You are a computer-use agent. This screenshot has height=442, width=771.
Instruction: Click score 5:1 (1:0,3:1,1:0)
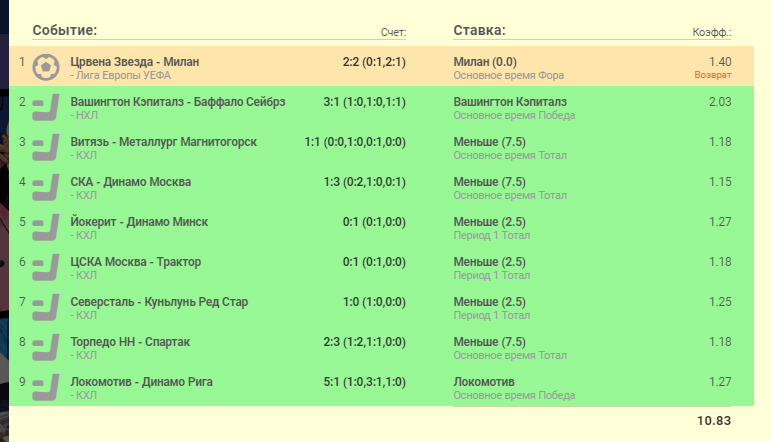(364, 382)
